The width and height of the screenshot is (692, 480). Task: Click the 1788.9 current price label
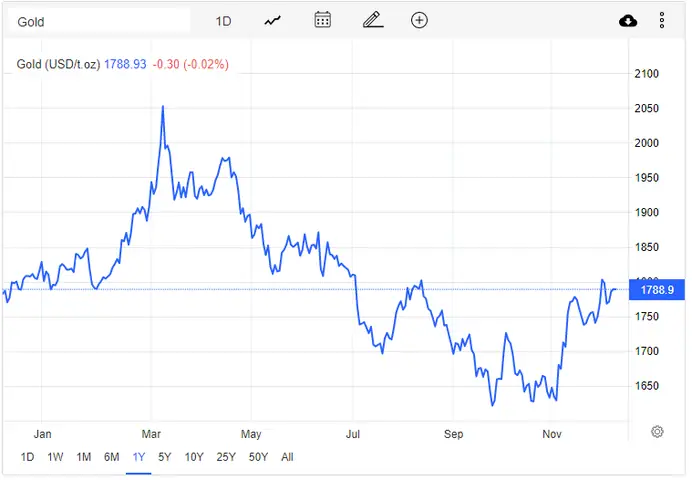[657, 290]
